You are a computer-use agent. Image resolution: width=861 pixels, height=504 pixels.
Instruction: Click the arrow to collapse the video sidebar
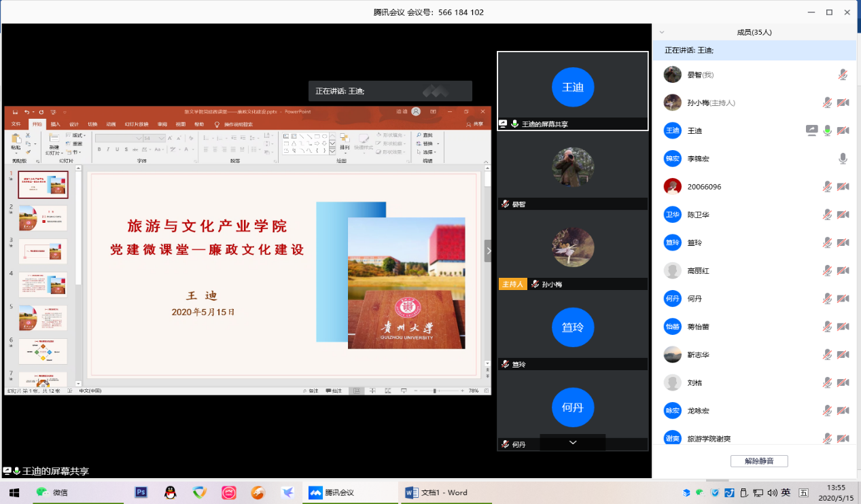[x=487, y=250]
